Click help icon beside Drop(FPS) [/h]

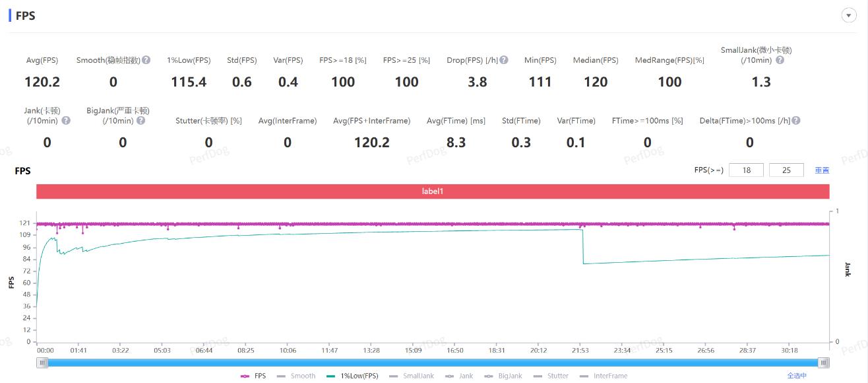point(504,60)
